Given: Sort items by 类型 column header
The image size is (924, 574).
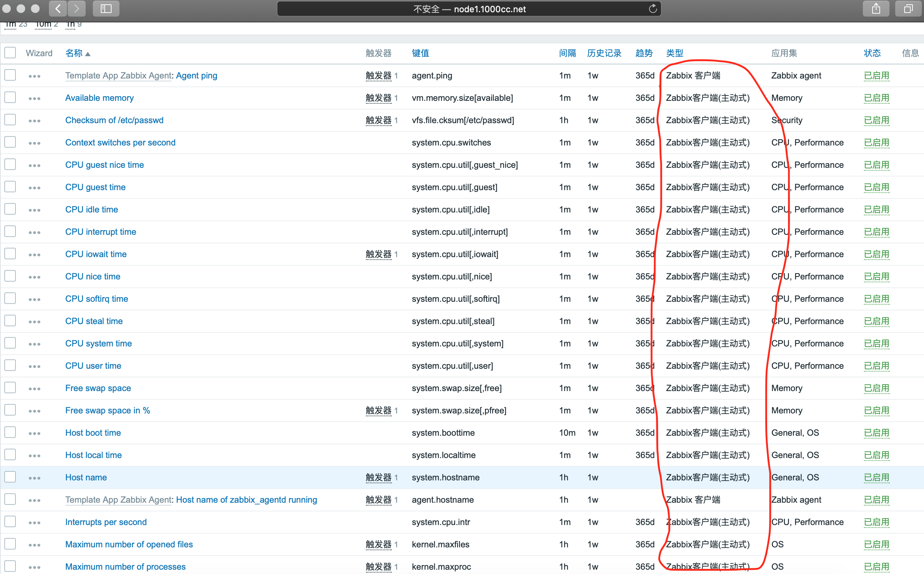Looking at the screenshot, I should 674,53.
